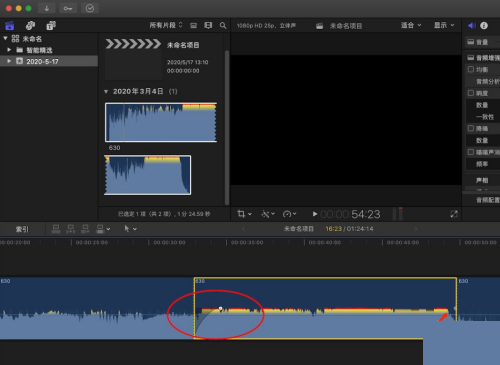Open the 显示 view options dropdown
Image resolution: width=500 pixels, height=365 pixels.
coord(444,25)
